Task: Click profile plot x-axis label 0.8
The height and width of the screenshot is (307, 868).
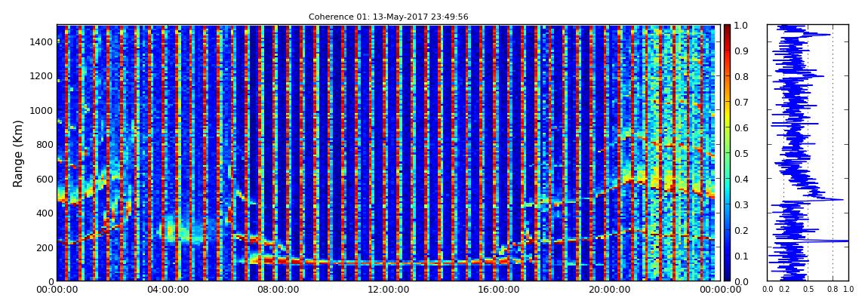Action: pos(833,290)
